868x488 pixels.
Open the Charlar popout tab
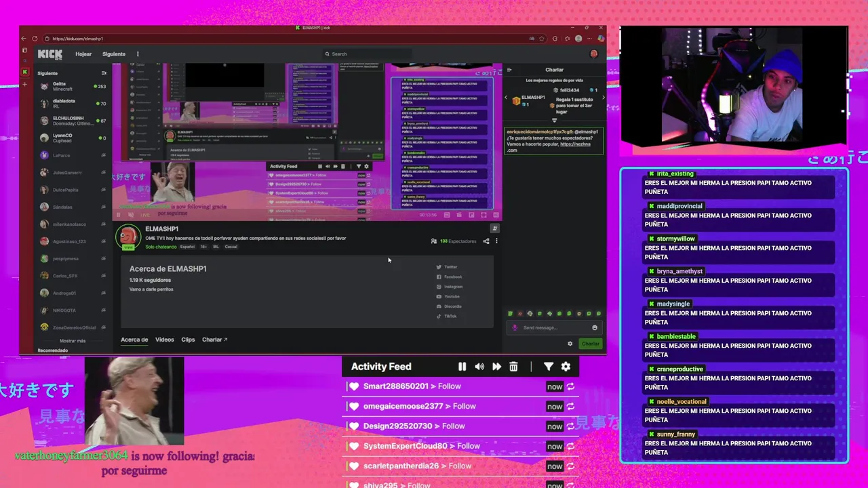pyautogui.click(x=214, y=340)
